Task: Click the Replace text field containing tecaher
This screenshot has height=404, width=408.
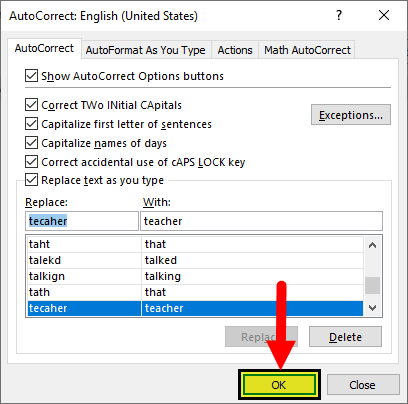Action: click(x=82, y=221)
